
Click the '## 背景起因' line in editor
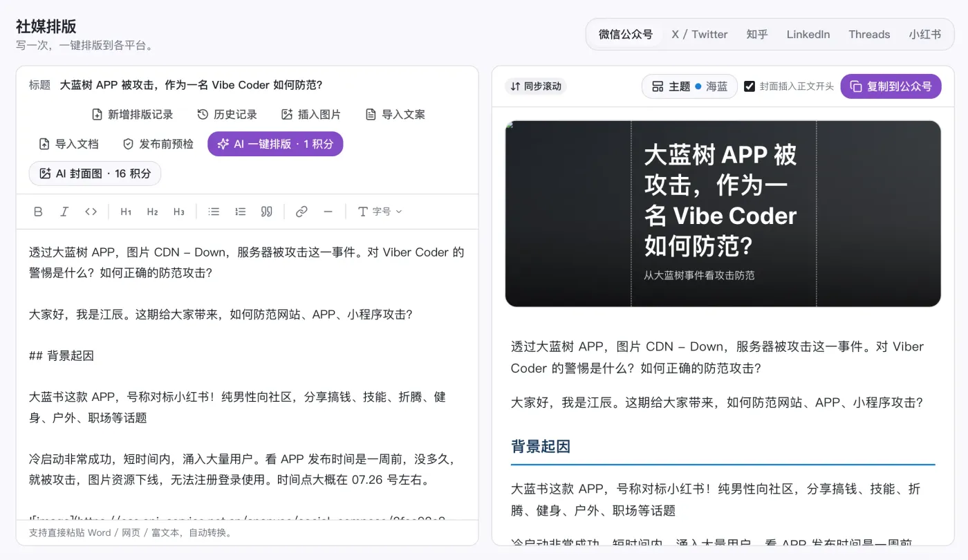(x=62, y=356)
